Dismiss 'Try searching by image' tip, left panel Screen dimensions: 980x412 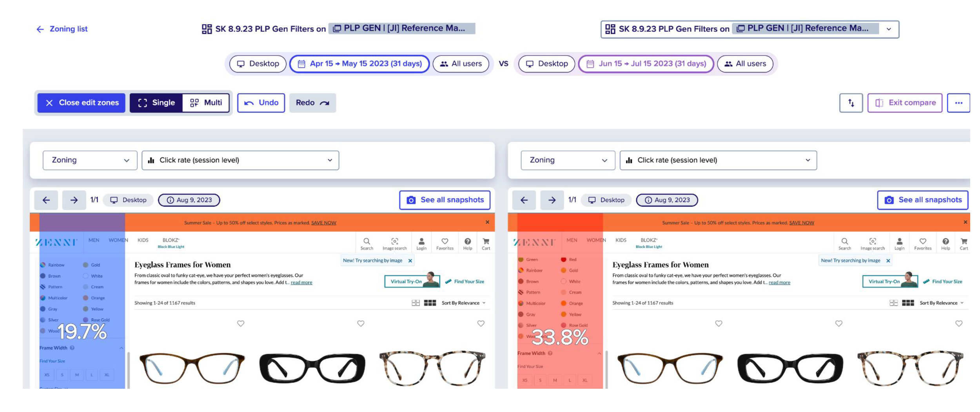(x=410, y=261)
